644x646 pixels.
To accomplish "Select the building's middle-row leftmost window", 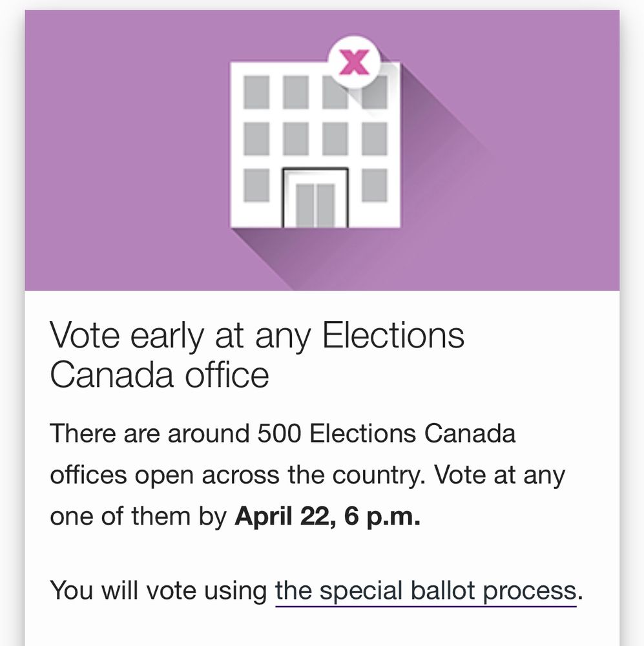I will coord(256,139).
